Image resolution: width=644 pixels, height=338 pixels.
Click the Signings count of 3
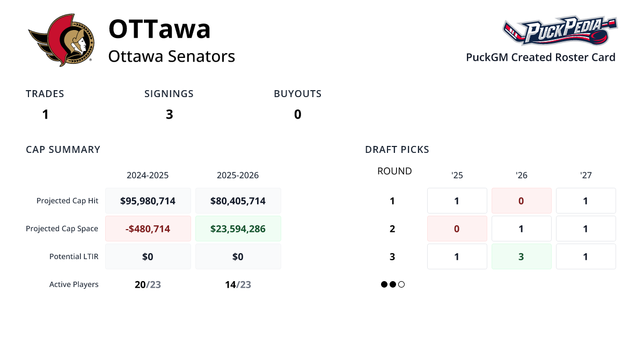tap(169, 114)
